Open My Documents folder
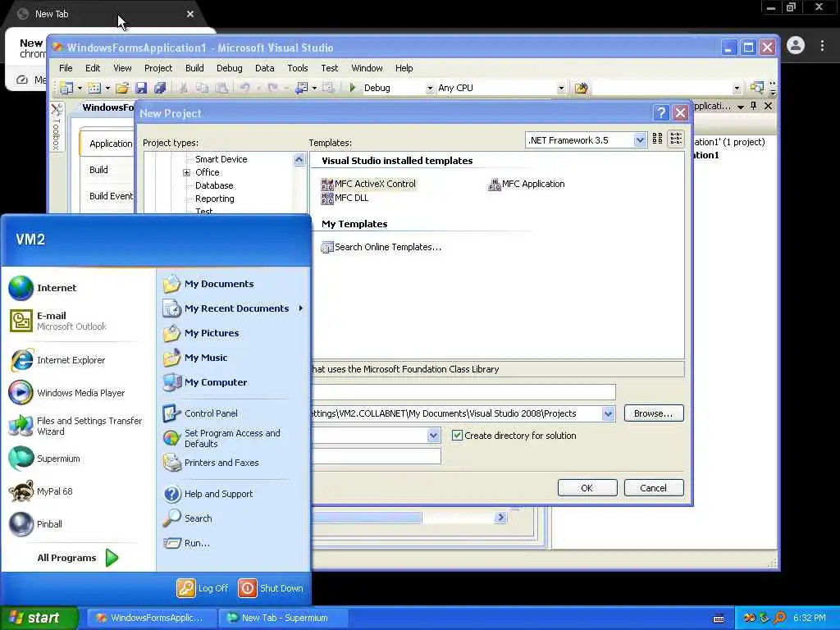 [208, 284]
